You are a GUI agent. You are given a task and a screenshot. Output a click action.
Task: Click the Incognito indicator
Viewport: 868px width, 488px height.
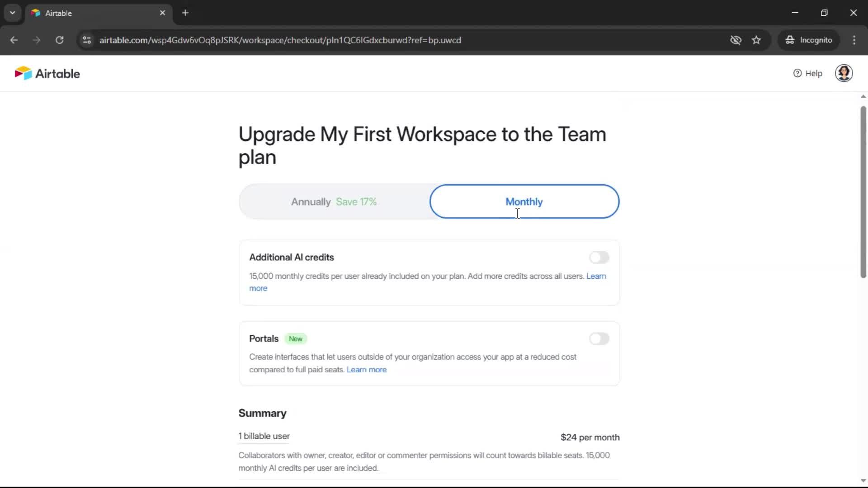tap(809, 40)
